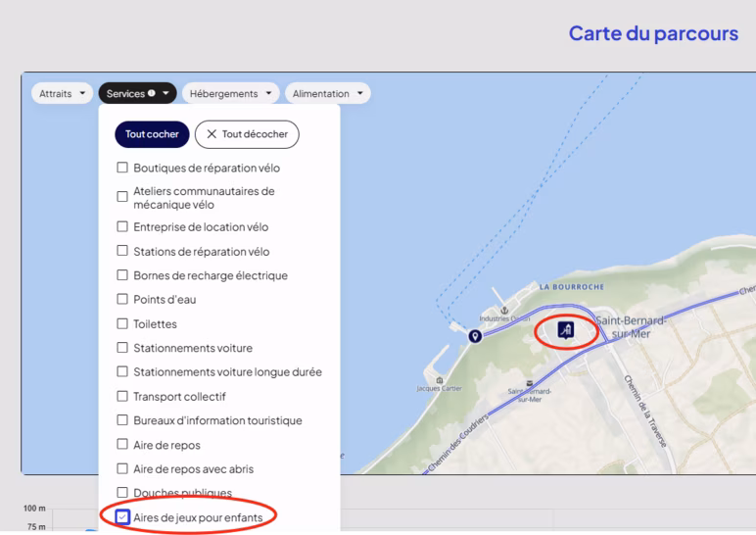Check Aire de repos avec abris
Viewport: 756px width, 535px height.
point(122,468)
